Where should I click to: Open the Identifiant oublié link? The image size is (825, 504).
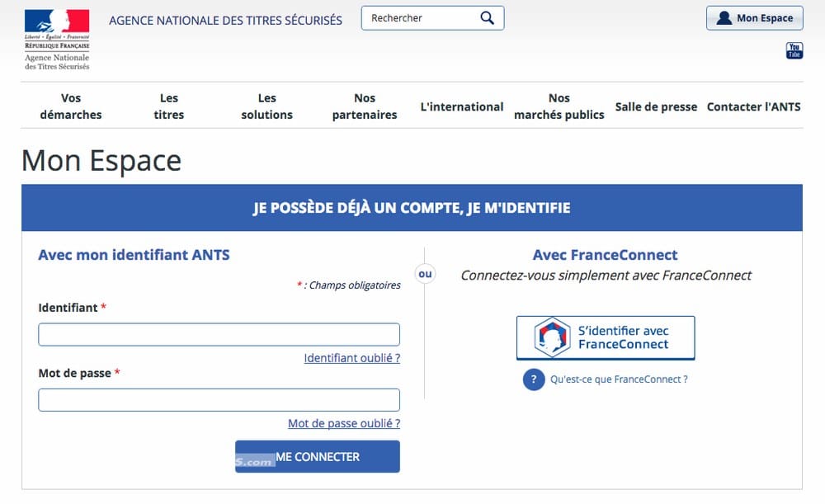tap(351, 357)
